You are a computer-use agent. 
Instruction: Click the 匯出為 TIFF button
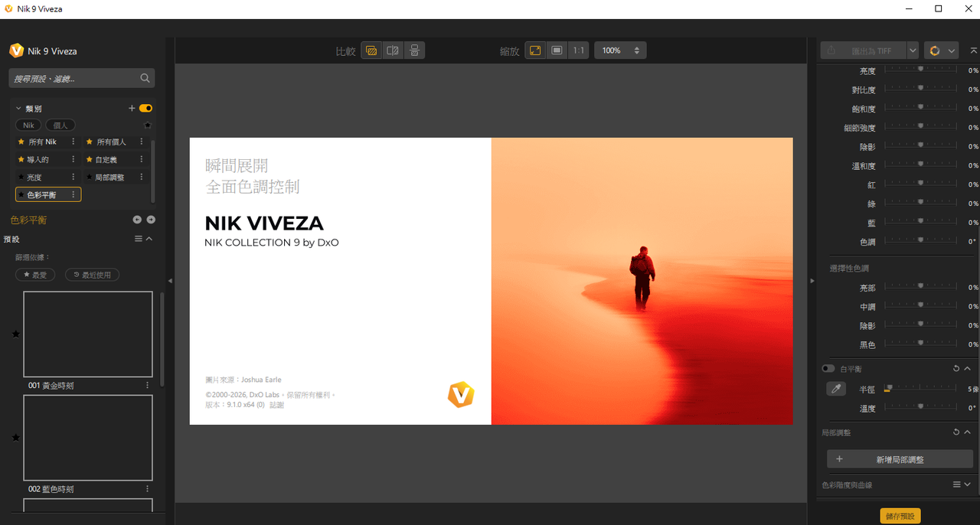(x=864, y=51)
